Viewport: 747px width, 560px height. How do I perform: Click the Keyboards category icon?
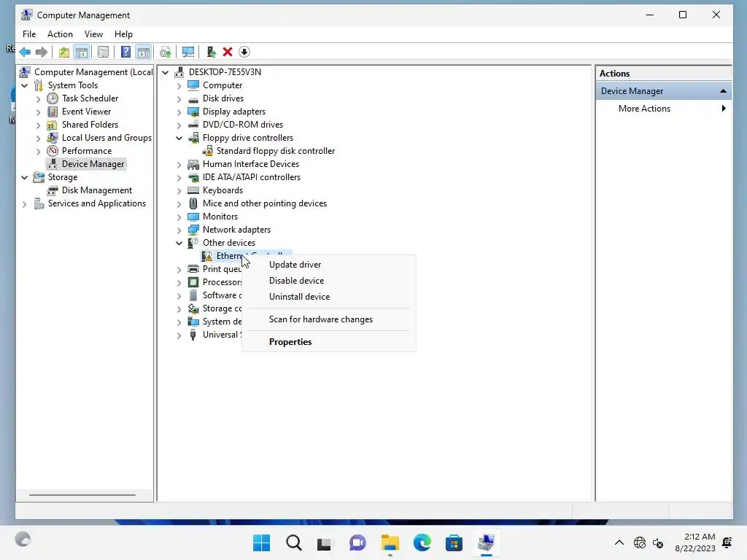point(193,190)
